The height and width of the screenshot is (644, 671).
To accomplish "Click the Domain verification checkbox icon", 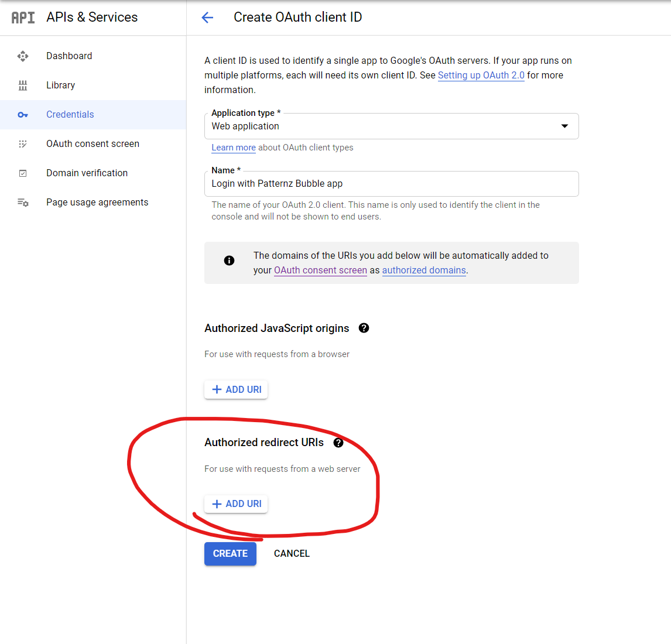I will 23,173.
